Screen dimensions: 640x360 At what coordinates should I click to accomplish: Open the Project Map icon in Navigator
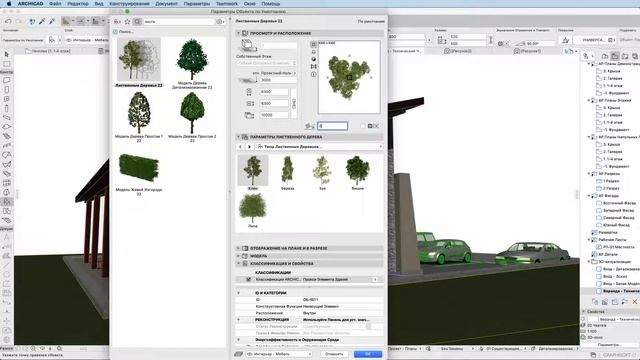point(605,56)
